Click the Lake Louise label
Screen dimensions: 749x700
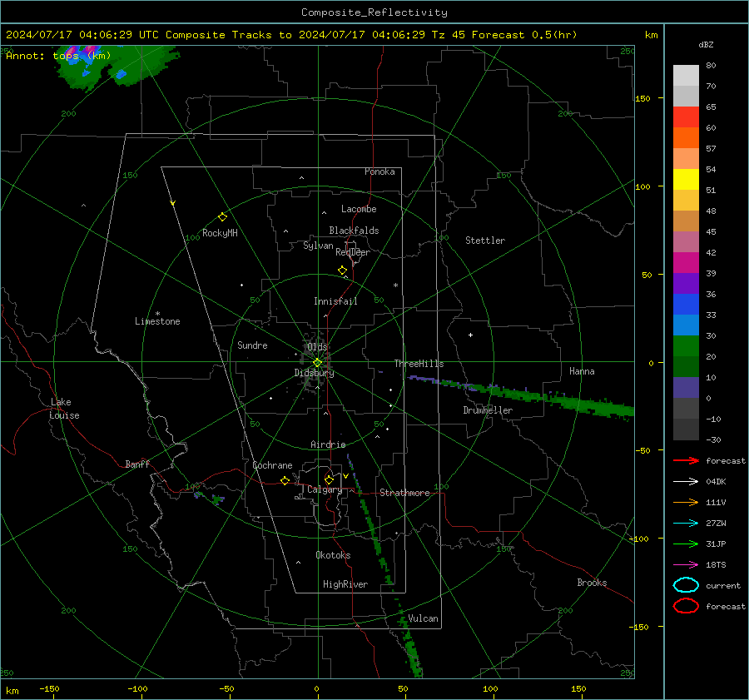click(64, 409)
